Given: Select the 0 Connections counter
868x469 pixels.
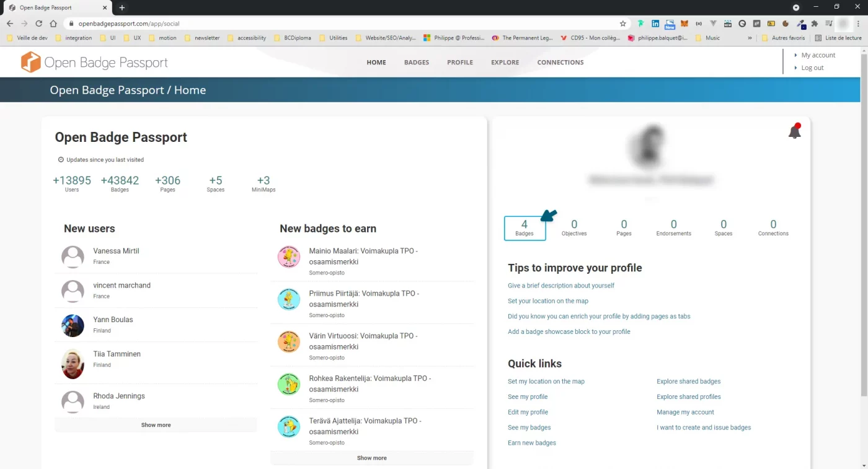Looking at the screenshot, I should (x=773, y=228).
